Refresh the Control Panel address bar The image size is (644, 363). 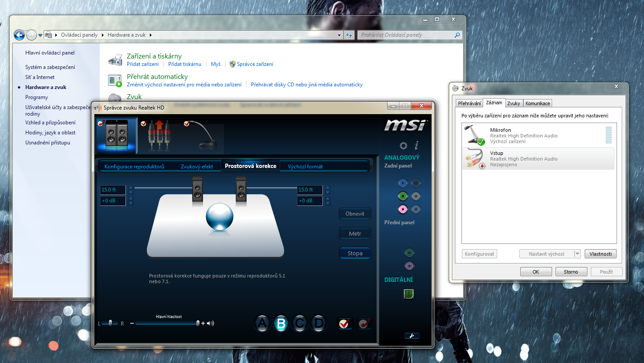pyautogui.click(x=349, y=35)
